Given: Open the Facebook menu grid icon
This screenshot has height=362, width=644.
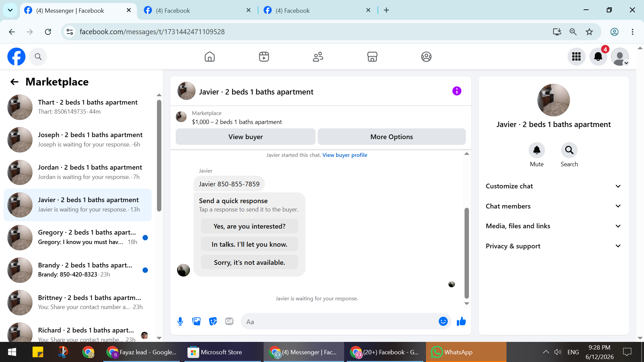Looking at the screenshot, I should pyautogui.click(x=576, y=57).
